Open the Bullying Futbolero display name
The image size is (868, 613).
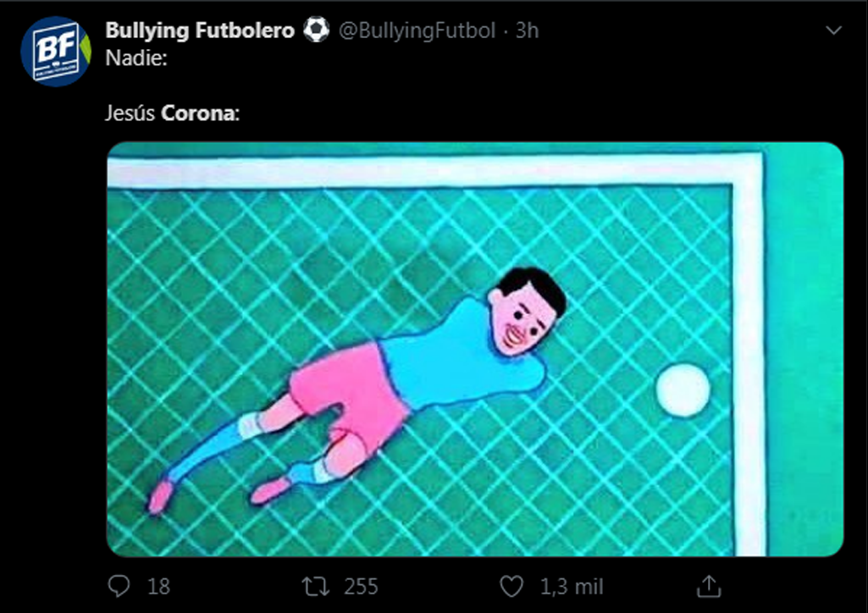tap(200, 30)
